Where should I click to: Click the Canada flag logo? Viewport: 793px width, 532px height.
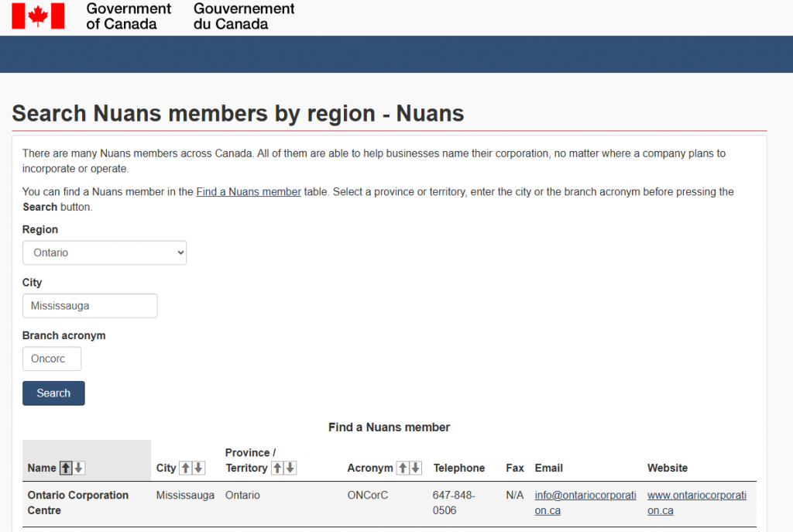(38, 16)
